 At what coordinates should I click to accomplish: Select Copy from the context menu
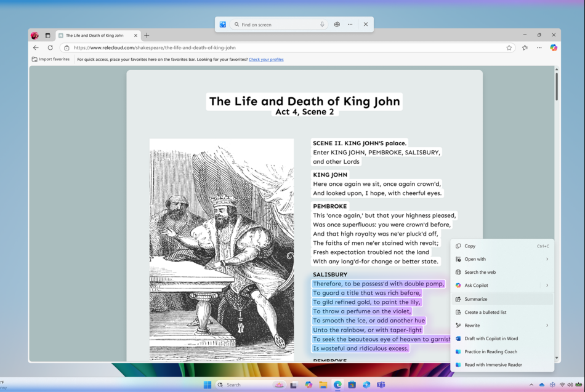point(469,246)
